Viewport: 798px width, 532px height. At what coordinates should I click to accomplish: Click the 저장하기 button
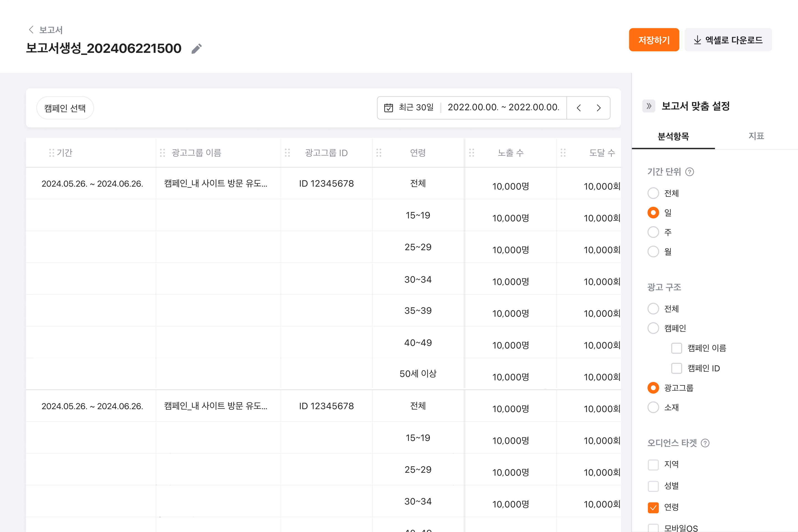pos(654,40)
